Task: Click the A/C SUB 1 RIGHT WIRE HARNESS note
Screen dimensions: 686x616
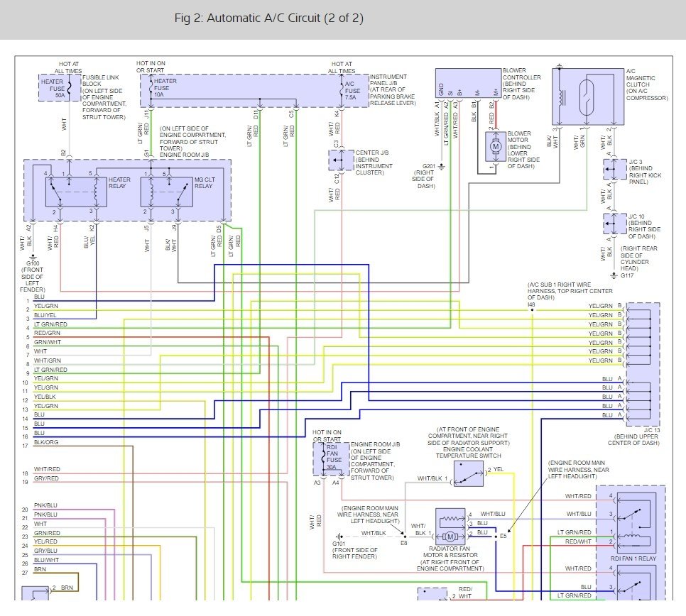Action: click(570, 291)
